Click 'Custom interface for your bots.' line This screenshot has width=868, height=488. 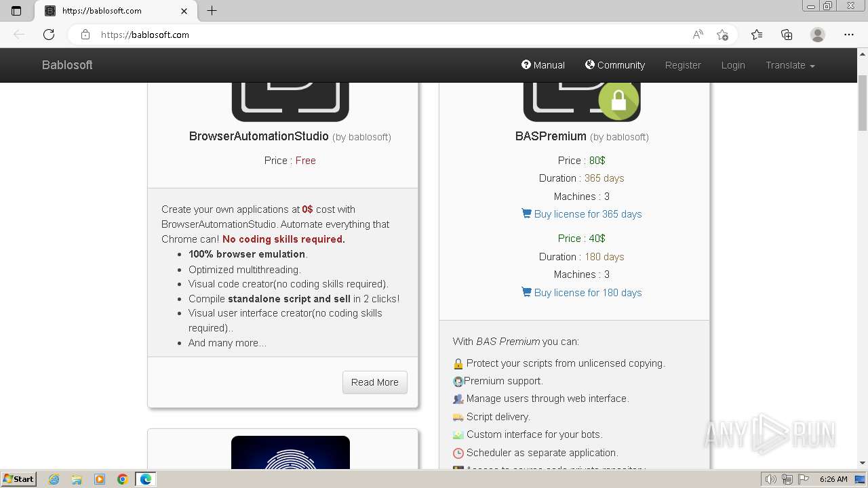click(x=528, y=434)
